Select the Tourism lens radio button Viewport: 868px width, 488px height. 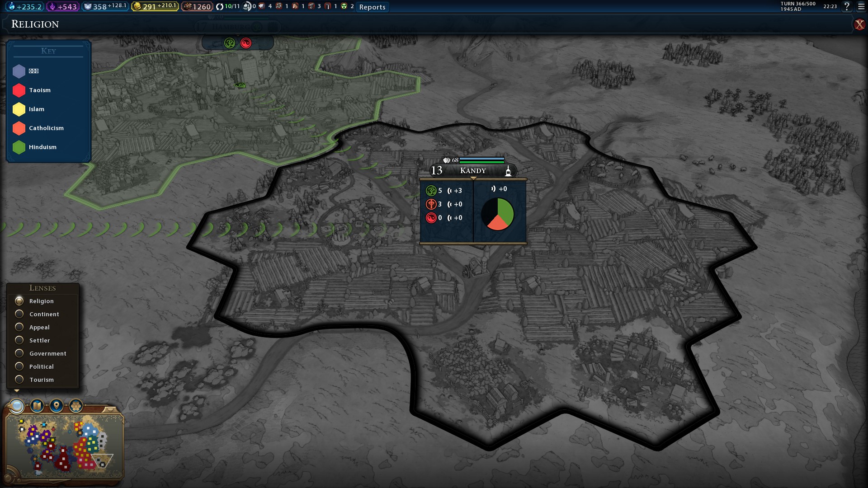click(x=19, y=379)
